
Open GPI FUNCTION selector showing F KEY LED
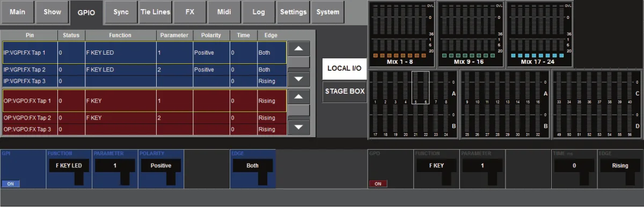(69, 166)
